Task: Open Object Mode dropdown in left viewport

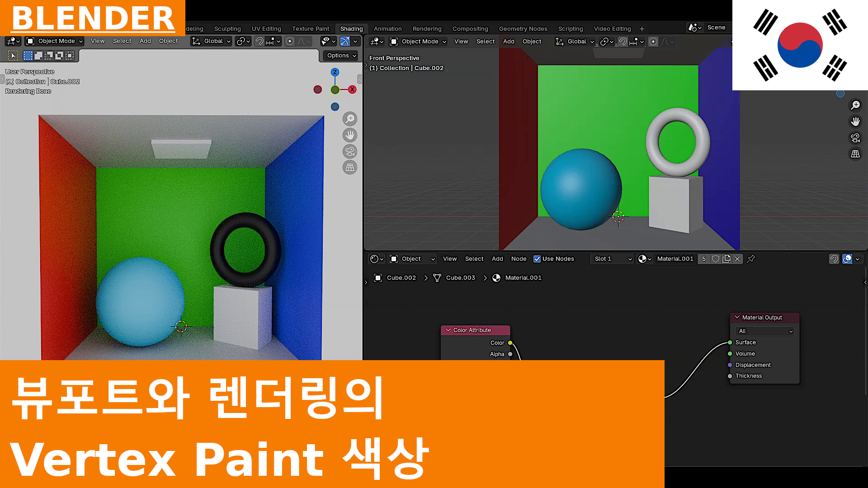Action: (x=55, y=41)
